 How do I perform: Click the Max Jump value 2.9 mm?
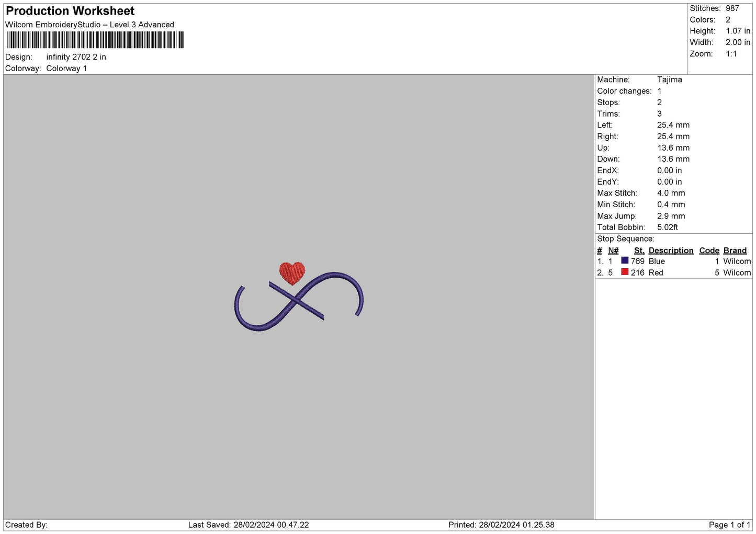671,216
